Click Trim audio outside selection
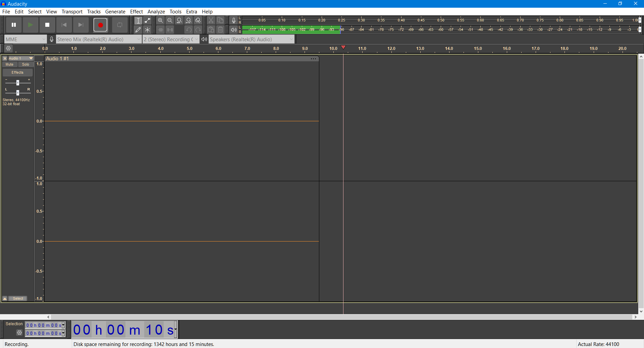The width and height of the screenshot is (644, 348). (161, 30)
